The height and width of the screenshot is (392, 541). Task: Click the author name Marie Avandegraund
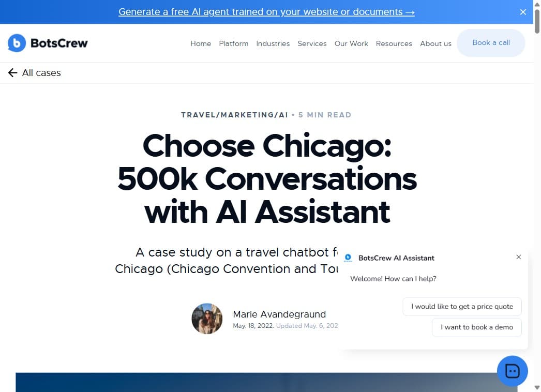click(x=279, y=314)
